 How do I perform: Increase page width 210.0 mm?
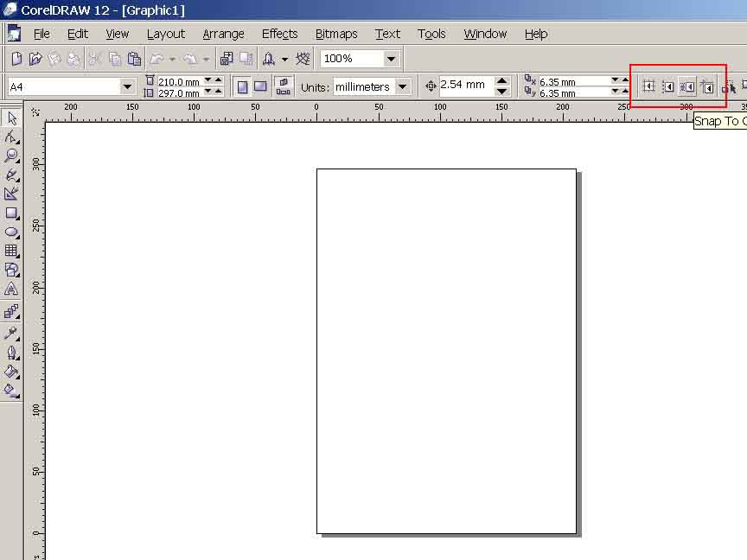coord(218,80)
